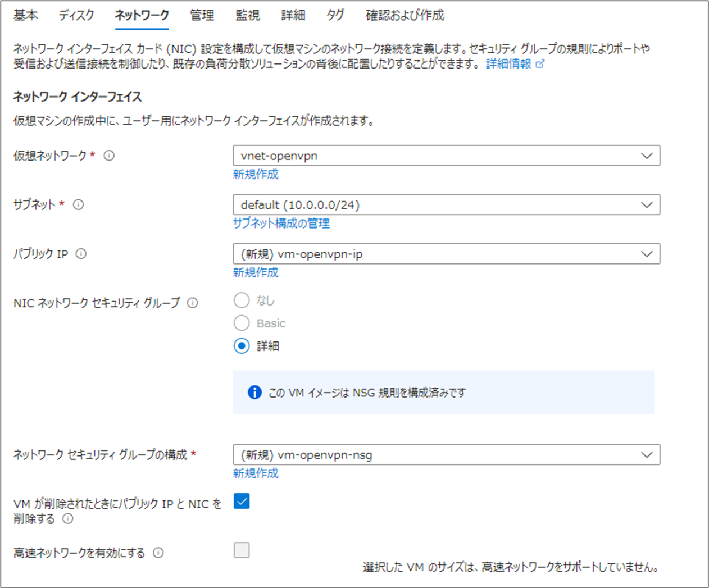
Task: Select the なし radio button
Action: coord(242,300)
